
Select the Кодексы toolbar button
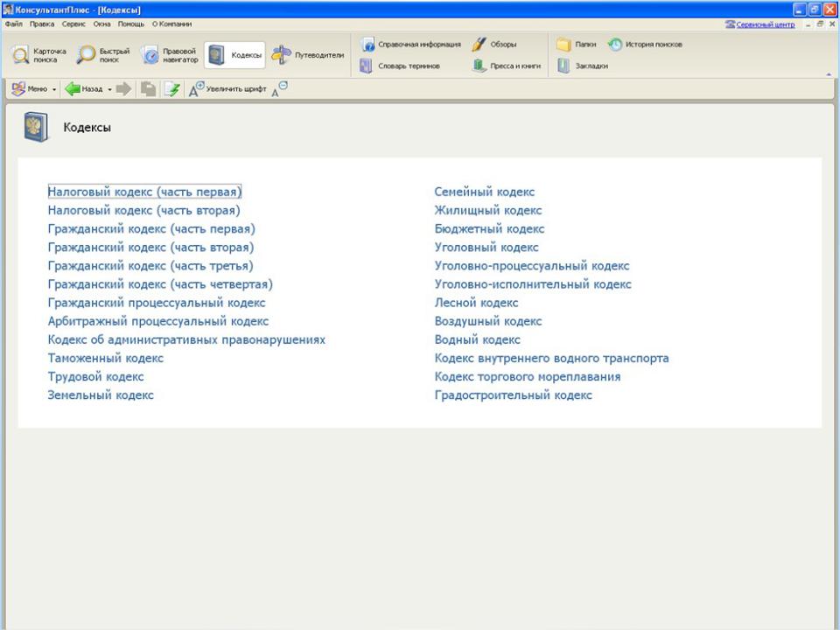coord(235,55)
